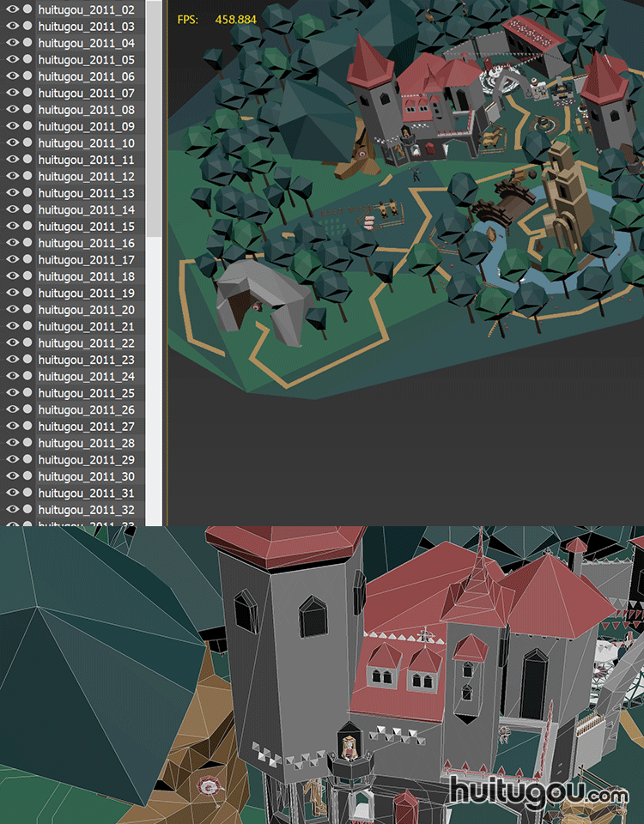The height and width of the screenshot is (824, 644).
Task: Click the object dot icon for huitugou_2011_28
Action: 27,443
